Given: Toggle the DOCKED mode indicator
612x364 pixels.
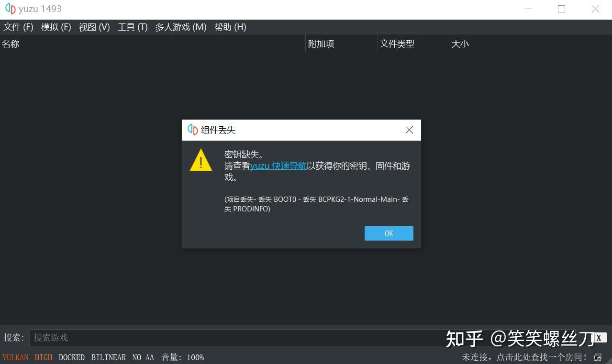Looking at the screenshot, I should click(72, 357).
